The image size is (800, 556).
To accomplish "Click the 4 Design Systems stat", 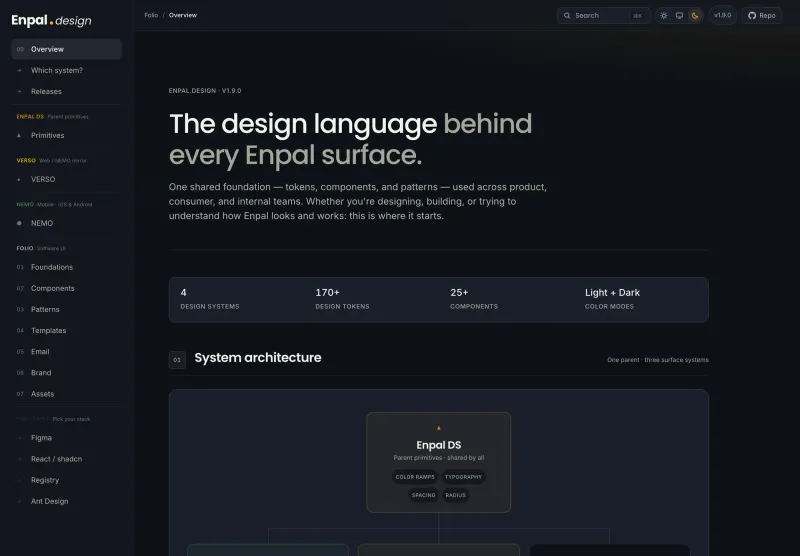I will 210,299.
